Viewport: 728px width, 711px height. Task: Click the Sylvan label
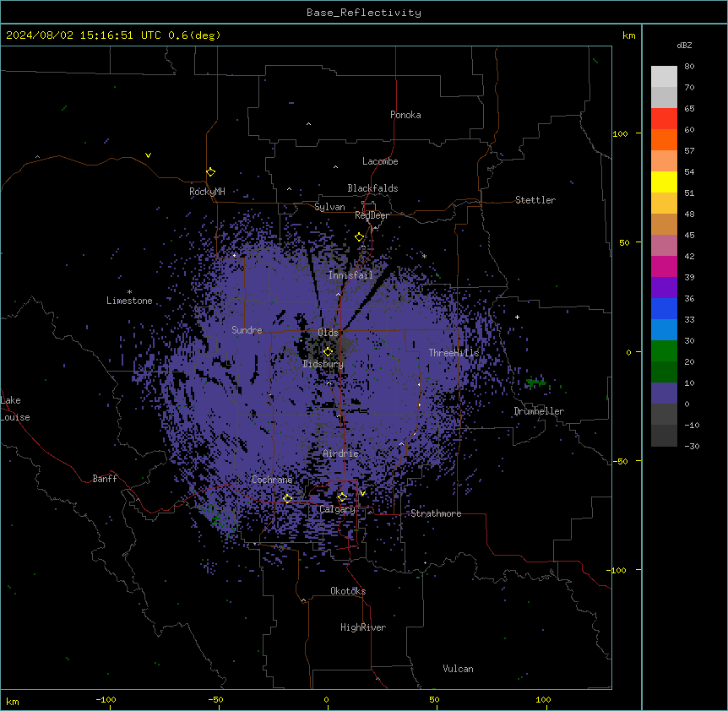coord(329,207)
